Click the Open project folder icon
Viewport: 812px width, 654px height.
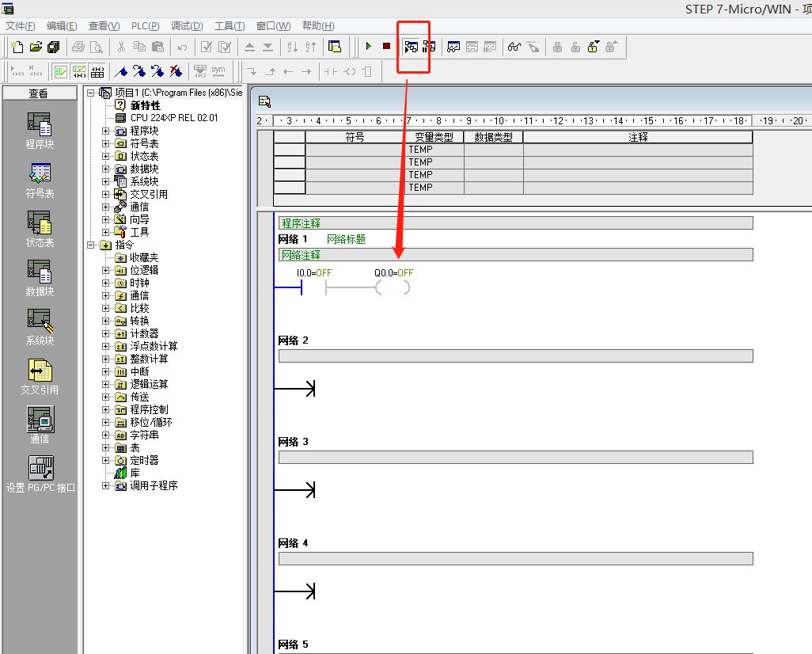(x=36, y=47)
